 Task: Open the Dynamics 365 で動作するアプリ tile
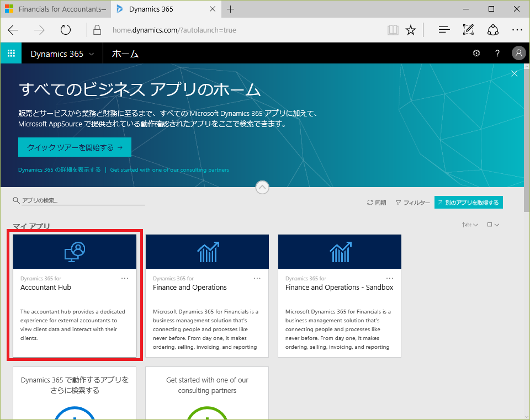75,394
